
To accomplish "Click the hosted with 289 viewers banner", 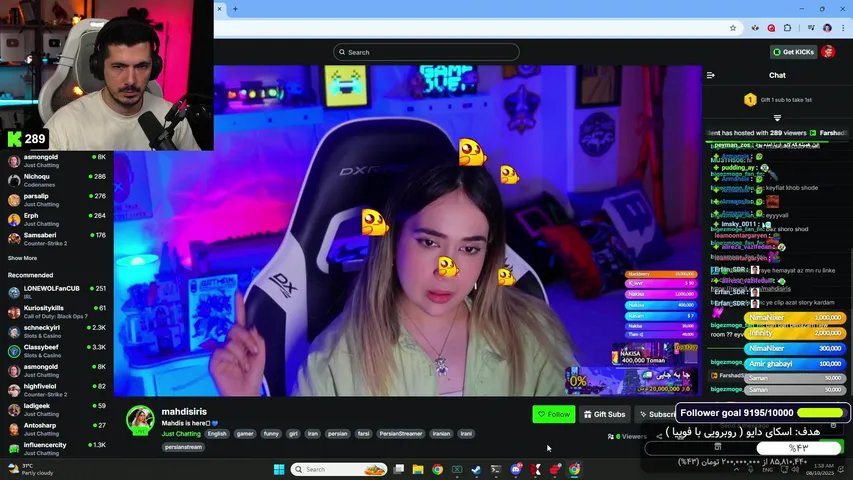I will (x=777, y=133).
